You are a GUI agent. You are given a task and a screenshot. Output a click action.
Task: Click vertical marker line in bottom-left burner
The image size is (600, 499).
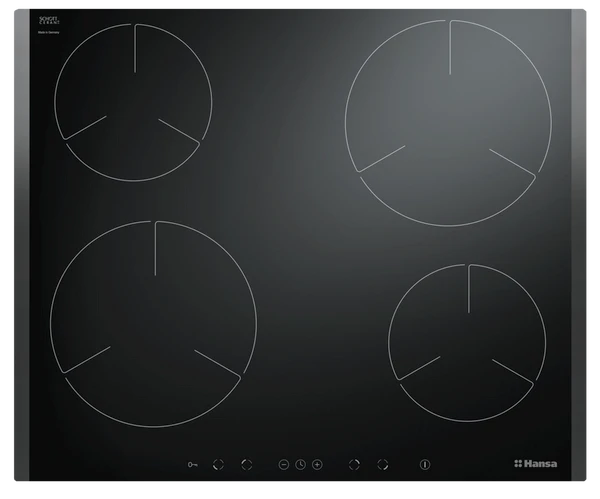click(x=156, y=248)
